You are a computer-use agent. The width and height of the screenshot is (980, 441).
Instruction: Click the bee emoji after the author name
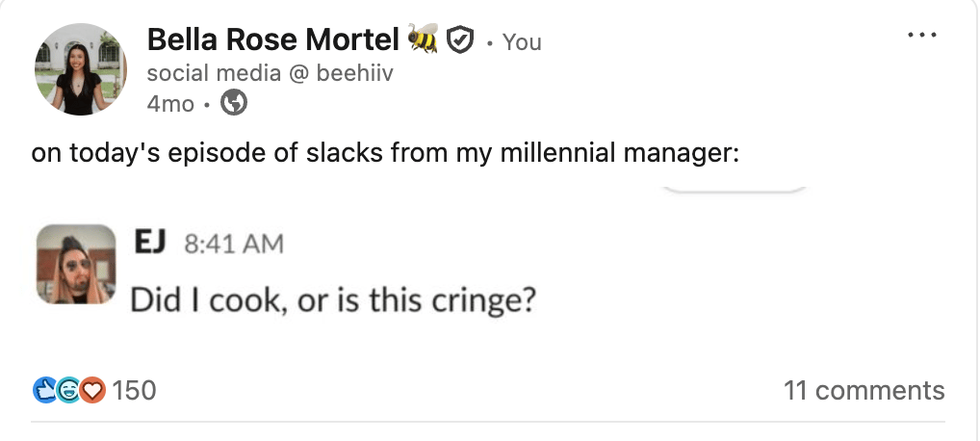click(423, 40)
